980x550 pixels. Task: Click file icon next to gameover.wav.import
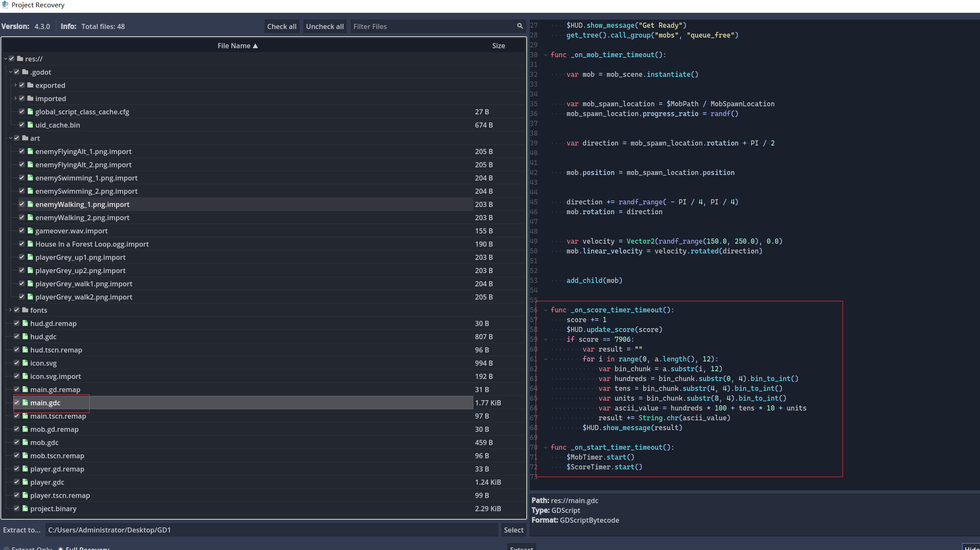(30, 230)
